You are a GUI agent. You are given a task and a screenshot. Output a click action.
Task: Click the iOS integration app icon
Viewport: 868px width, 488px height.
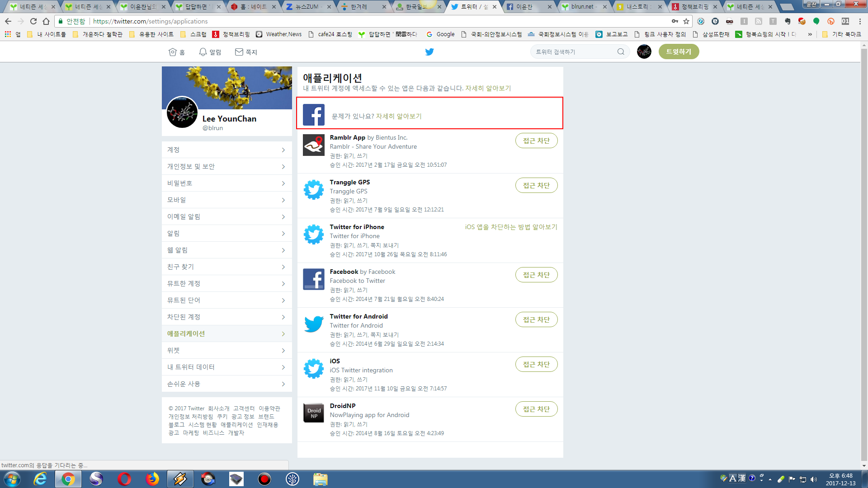(x=314, y=369)
